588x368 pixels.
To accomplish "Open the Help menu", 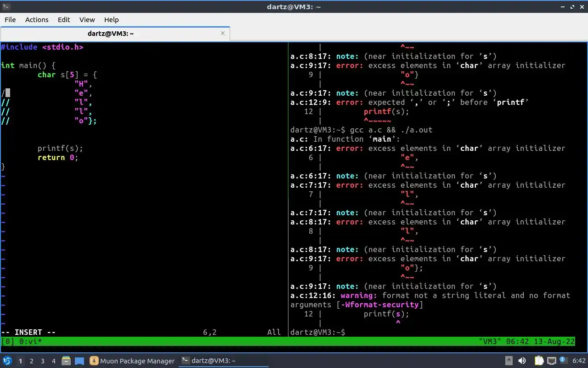I will point(111,19).
